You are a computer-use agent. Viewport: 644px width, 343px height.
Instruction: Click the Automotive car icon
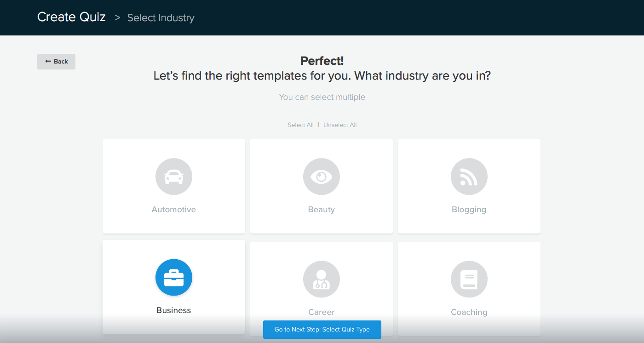coord(174,177)
